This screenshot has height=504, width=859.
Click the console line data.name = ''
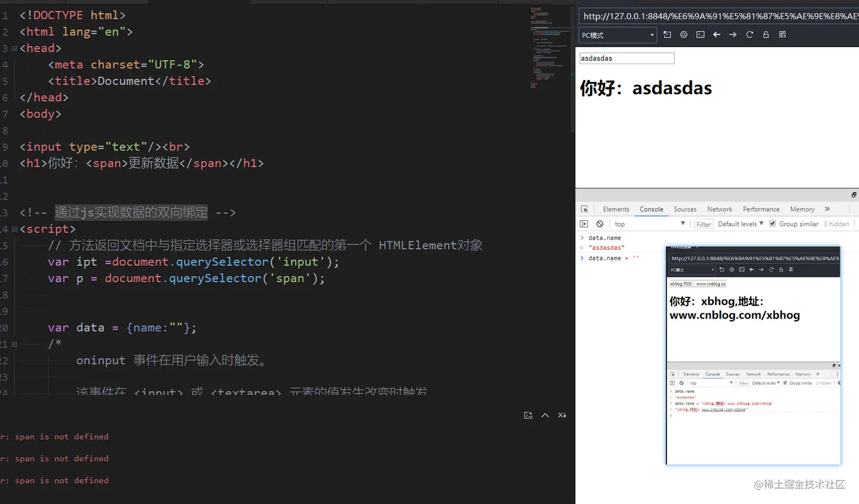tap(614, 258)
